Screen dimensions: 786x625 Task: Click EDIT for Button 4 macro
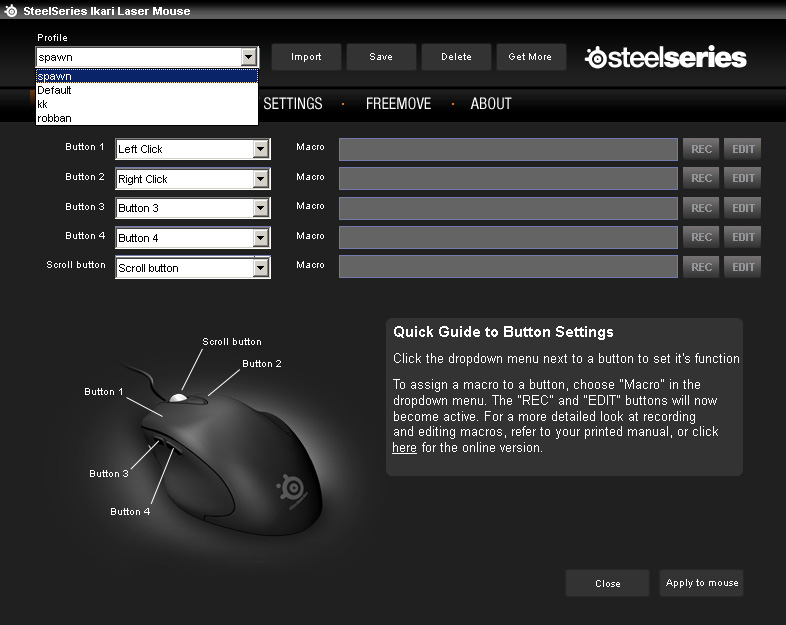743,237
